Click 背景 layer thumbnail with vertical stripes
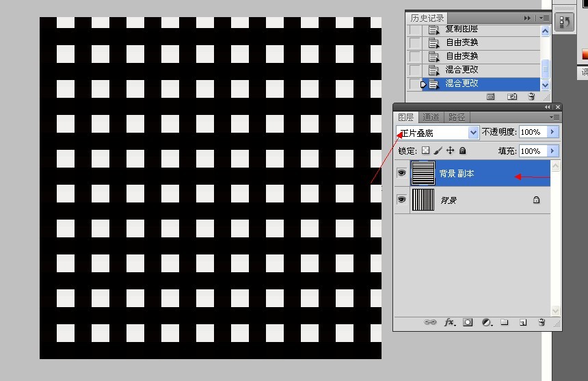This screenshot has height=381, width=588. tap(423, 200)
